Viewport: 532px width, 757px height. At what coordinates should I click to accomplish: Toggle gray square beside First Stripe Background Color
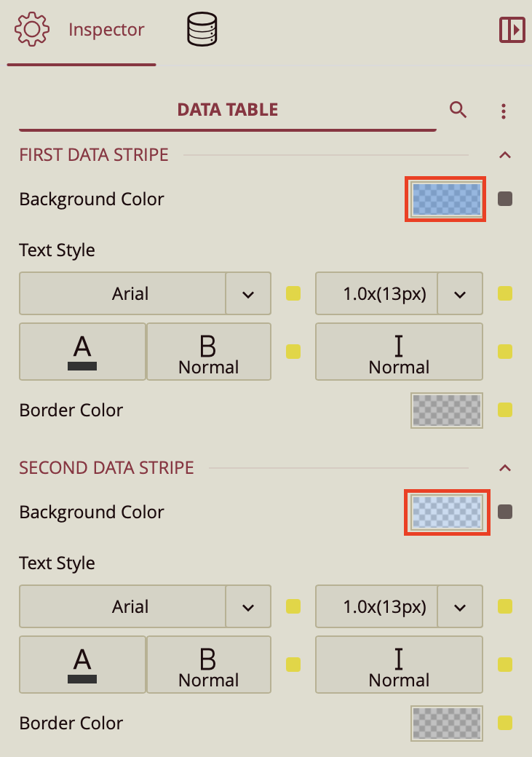[505, 199]
